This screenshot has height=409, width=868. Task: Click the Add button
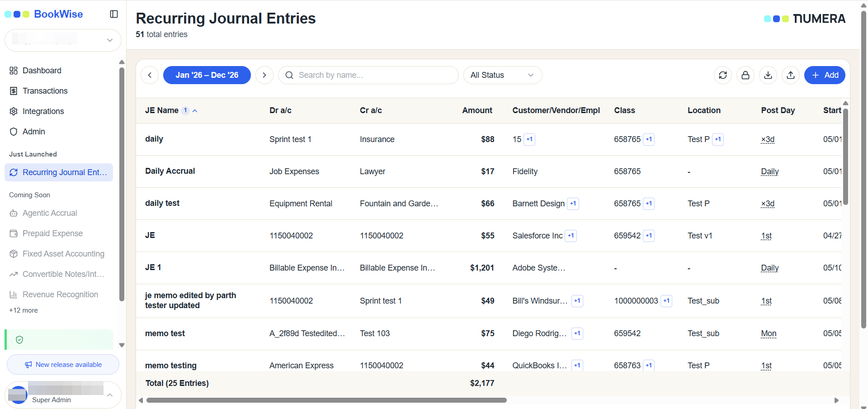click(825, 75)
